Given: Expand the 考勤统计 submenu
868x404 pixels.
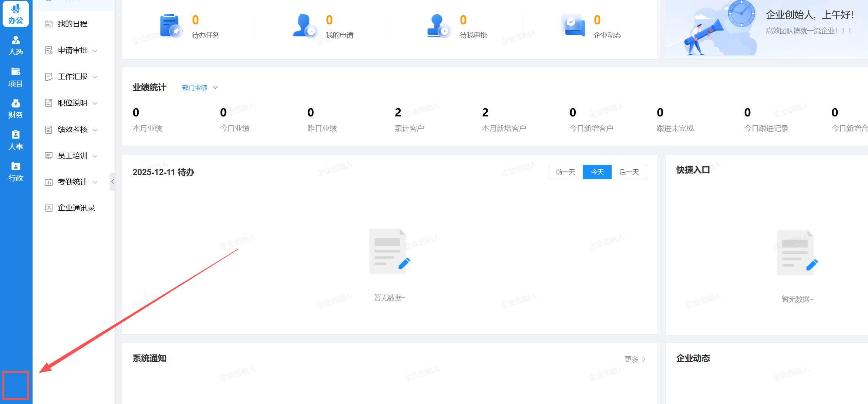Looking at the screenshot, I should pos(73,182).
